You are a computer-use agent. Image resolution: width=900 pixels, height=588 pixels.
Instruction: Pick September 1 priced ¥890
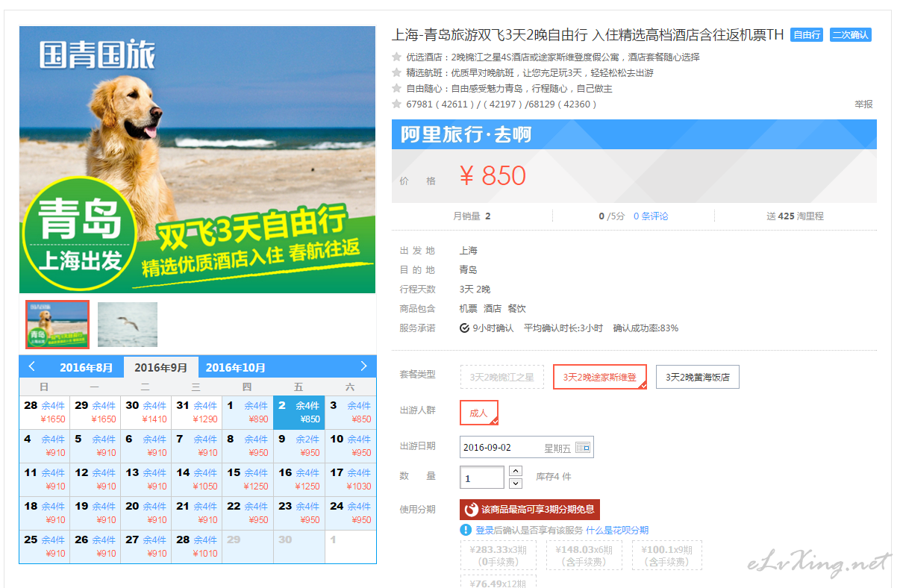tap(247, 412)
